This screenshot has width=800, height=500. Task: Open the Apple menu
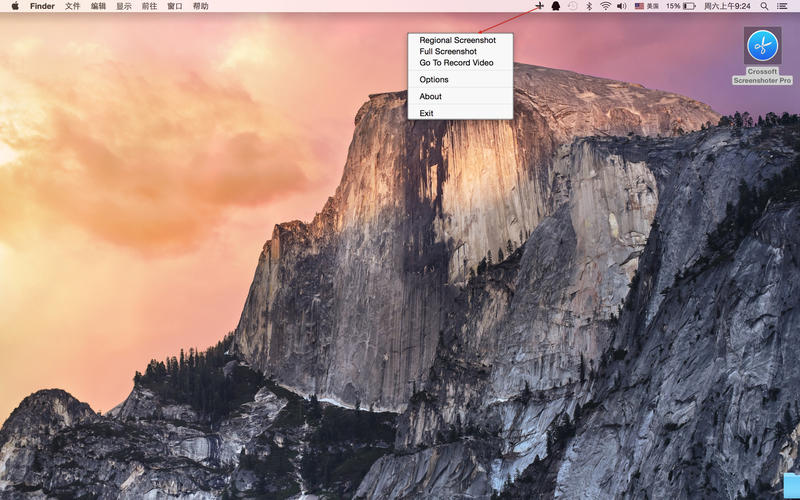pyautogui.click(x=15, y=6)
